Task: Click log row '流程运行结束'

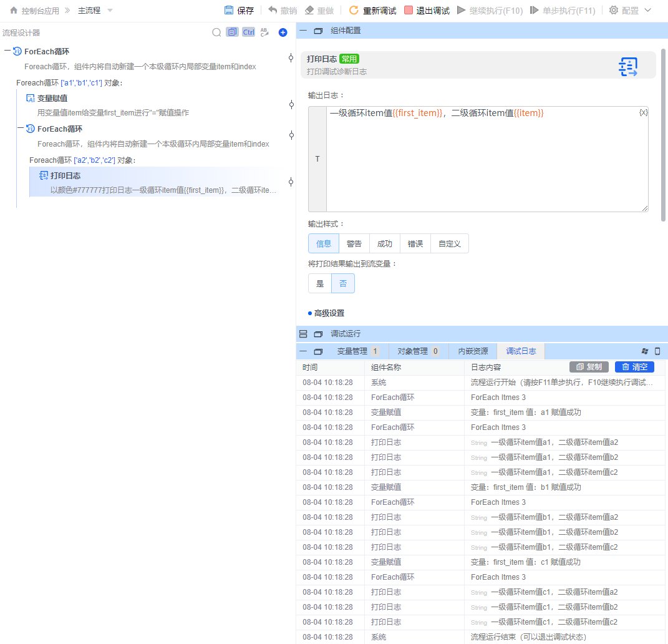Action: click(480, 637)
